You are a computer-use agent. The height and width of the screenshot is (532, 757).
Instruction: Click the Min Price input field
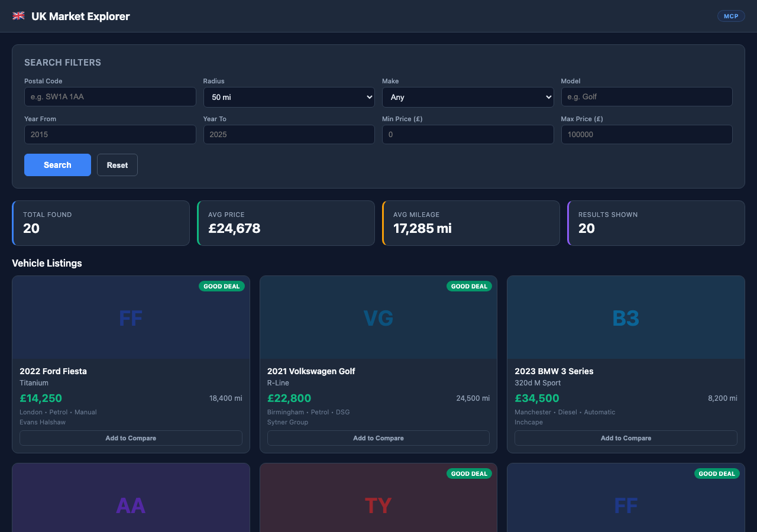click(468, 134)
